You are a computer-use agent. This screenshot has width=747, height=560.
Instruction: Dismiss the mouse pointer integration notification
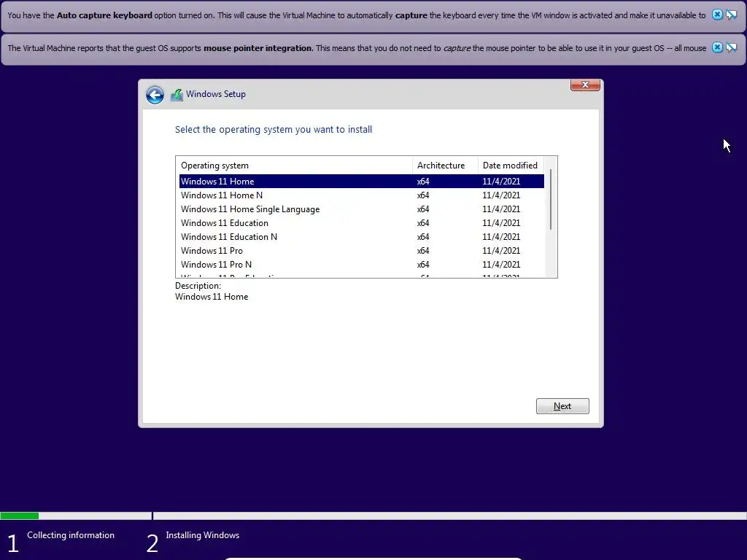click(717, 47)
